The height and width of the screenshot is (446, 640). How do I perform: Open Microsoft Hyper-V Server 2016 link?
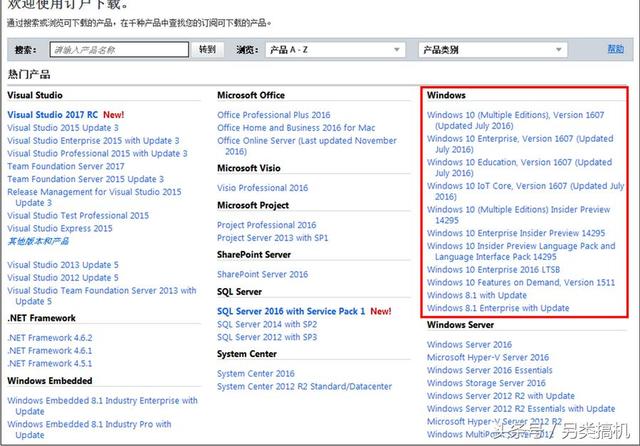tap(488, 357)
